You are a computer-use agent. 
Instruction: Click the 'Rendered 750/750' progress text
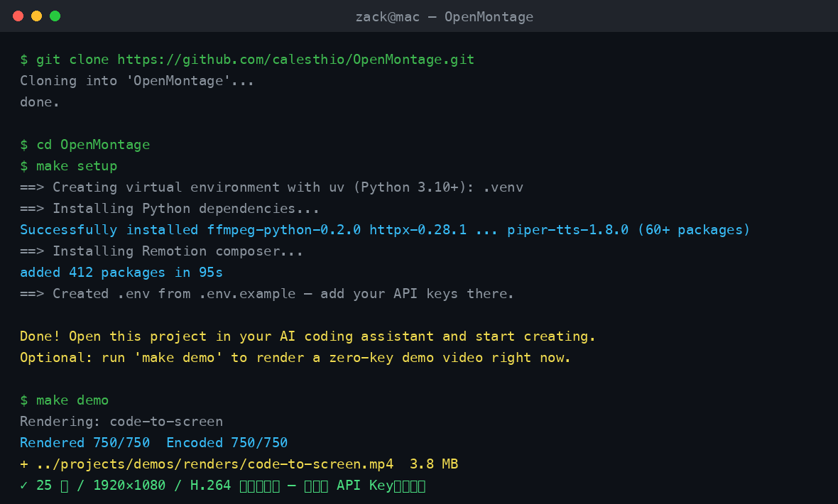[x=85, y=442]
